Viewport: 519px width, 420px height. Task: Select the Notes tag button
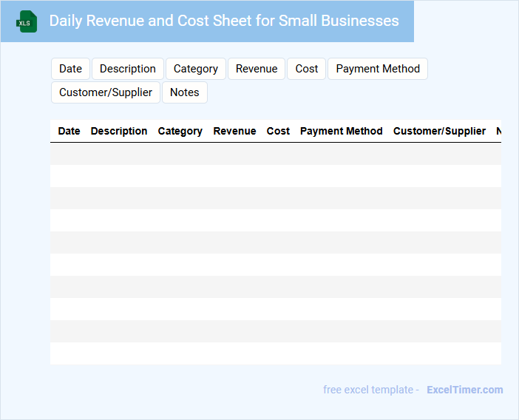[184, 92]
